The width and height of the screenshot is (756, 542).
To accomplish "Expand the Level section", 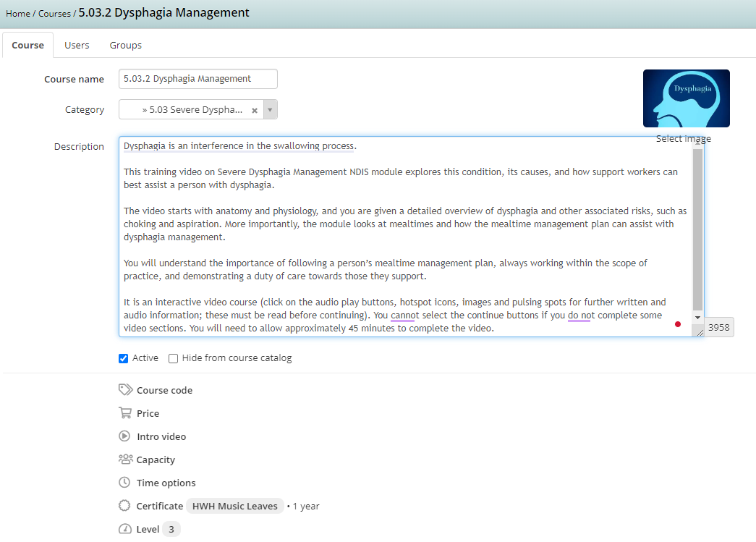I will [148, 529].
